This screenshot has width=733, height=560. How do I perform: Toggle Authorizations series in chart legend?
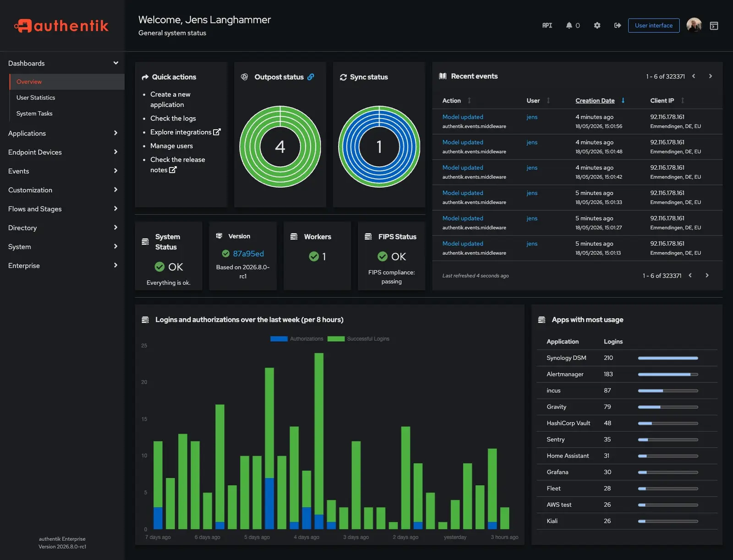click(297, 339)
